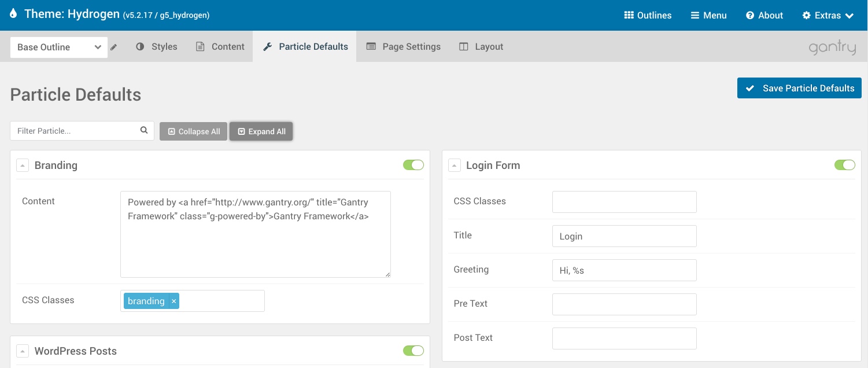Click the pencil icon beside Base Outline
The width and height of the screenshot is (868, 368).
[114, 47]
